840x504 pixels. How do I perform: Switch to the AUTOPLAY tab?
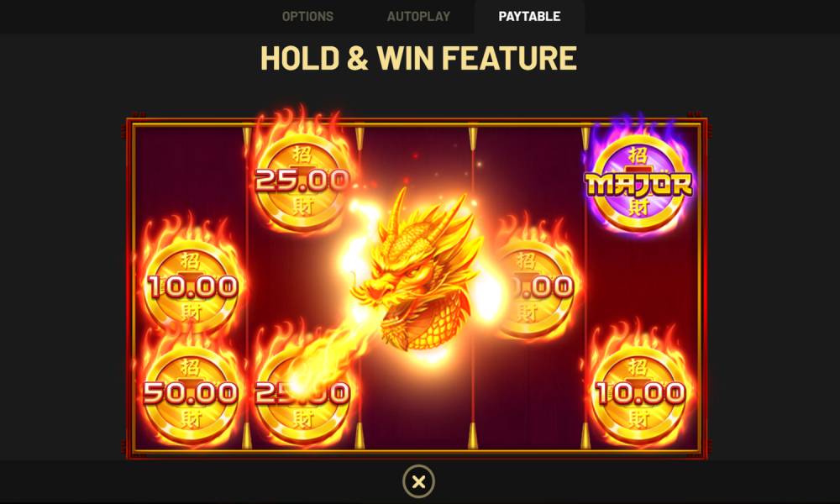(418, 17)
